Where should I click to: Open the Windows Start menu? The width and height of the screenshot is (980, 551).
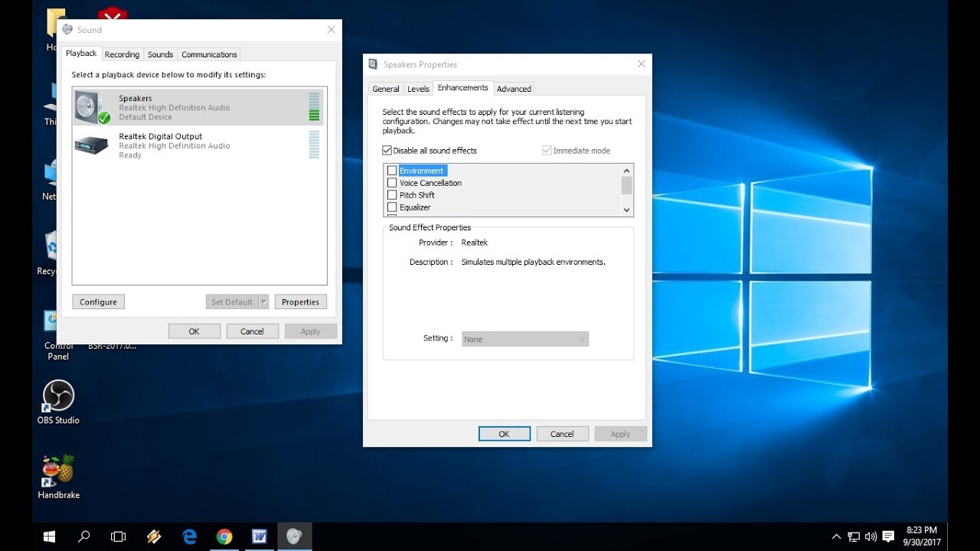[49, 536]
